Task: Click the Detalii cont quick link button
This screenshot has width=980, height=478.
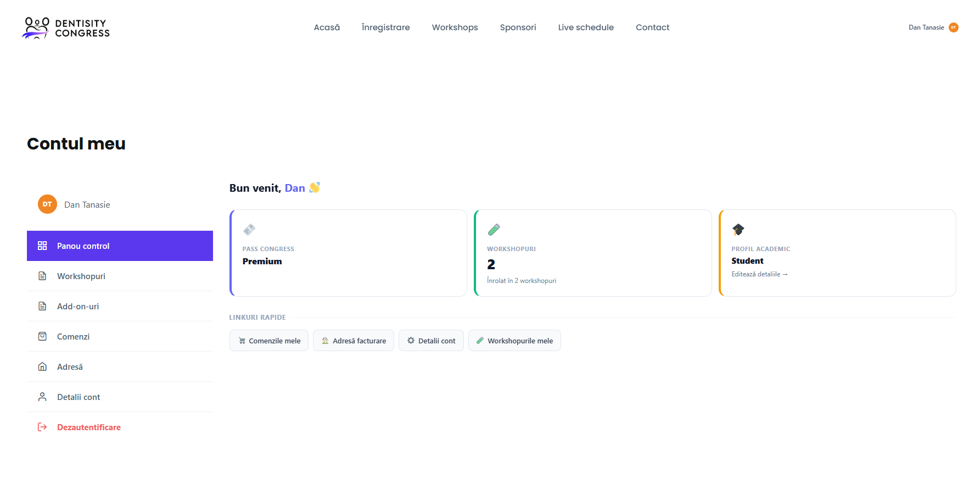Action: [431, 341]
